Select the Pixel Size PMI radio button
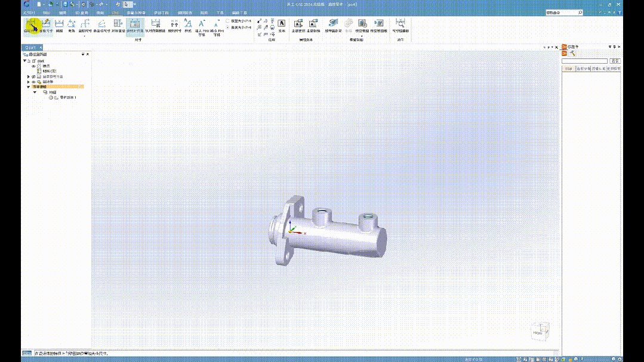644x362 pixels. (227, 27)
